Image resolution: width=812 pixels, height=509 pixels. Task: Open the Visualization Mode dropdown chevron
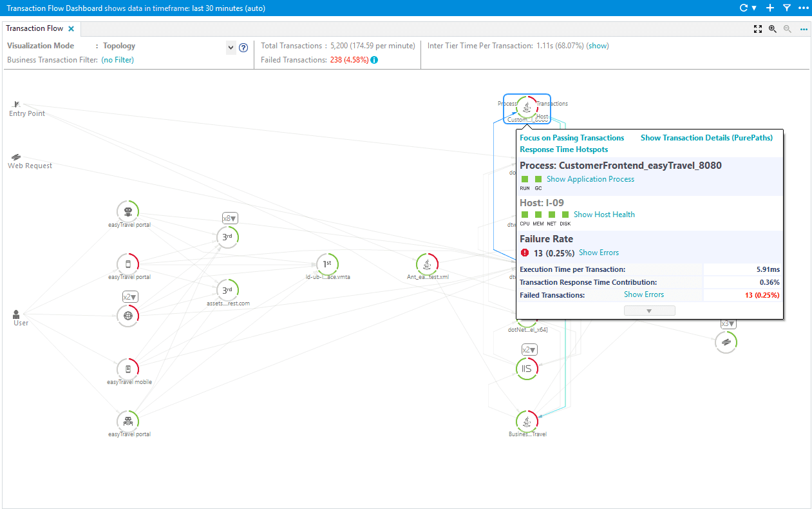point(231,47)
